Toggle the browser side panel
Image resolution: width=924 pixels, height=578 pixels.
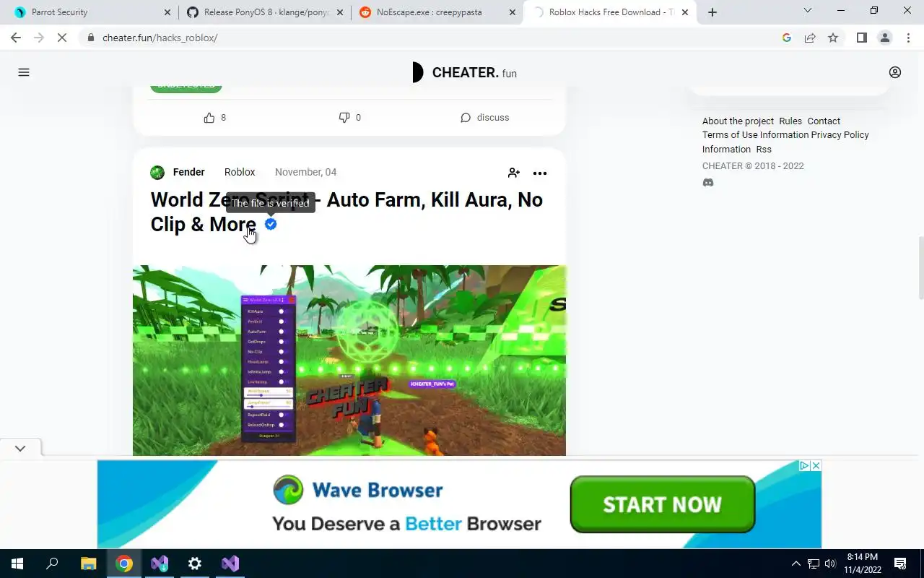[x=862, y=38]
